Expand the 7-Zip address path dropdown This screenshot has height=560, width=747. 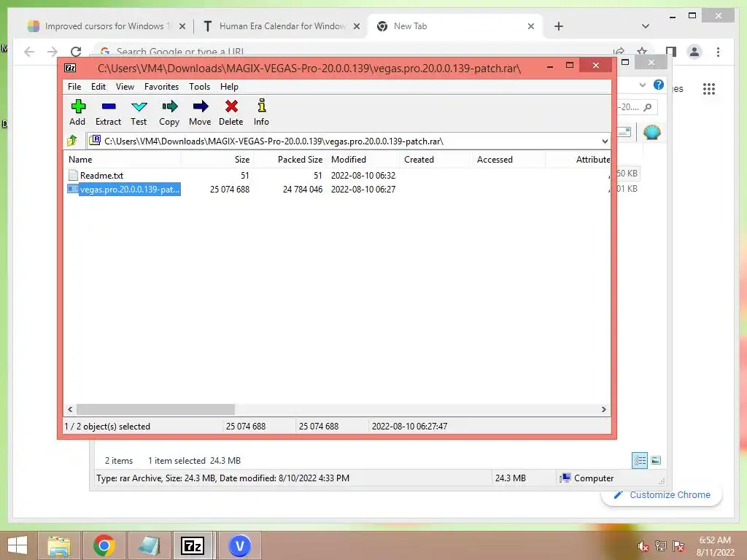[x=605, y=141]
